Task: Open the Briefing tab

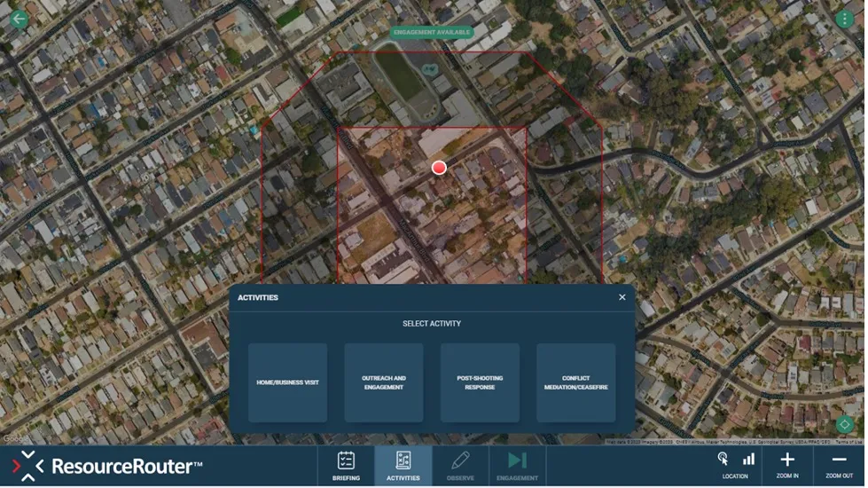Action: (x=346, y=466)
